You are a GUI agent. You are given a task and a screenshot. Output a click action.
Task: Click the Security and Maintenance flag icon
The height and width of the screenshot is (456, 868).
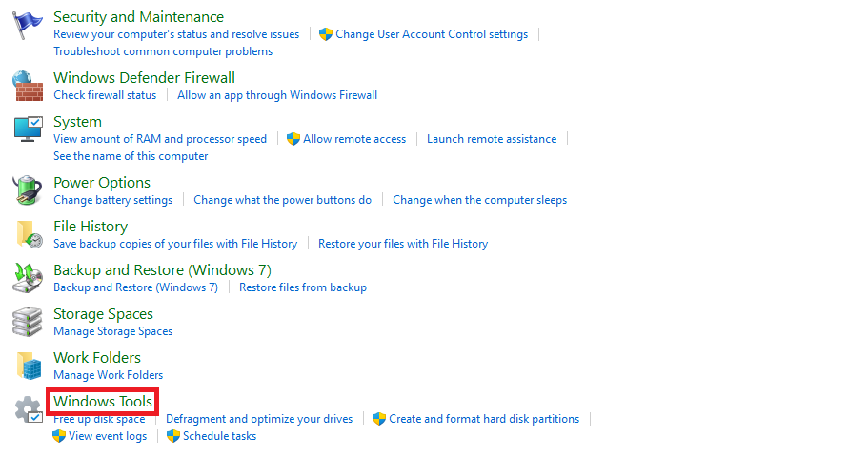click(28, 26)
